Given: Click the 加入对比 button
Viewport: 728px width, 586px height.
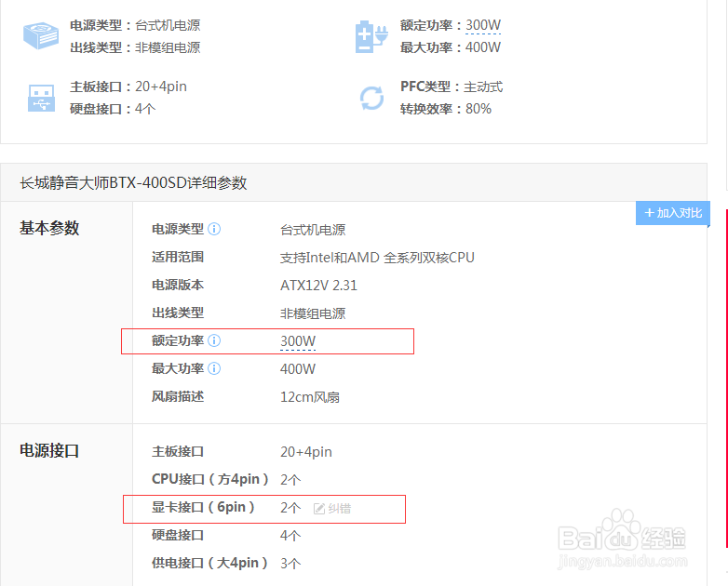Looking at the screenshot, I should click(673, 213).
